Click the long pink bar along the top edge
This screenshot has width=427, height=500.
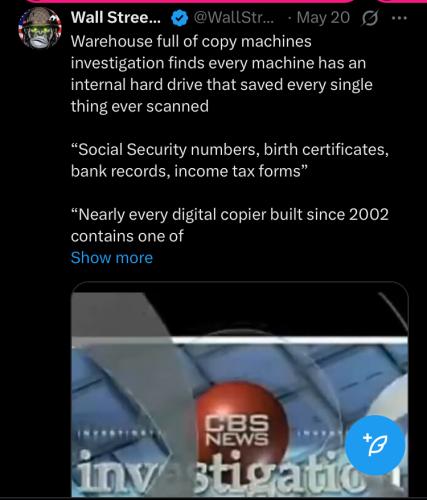[x=190, y=2]
